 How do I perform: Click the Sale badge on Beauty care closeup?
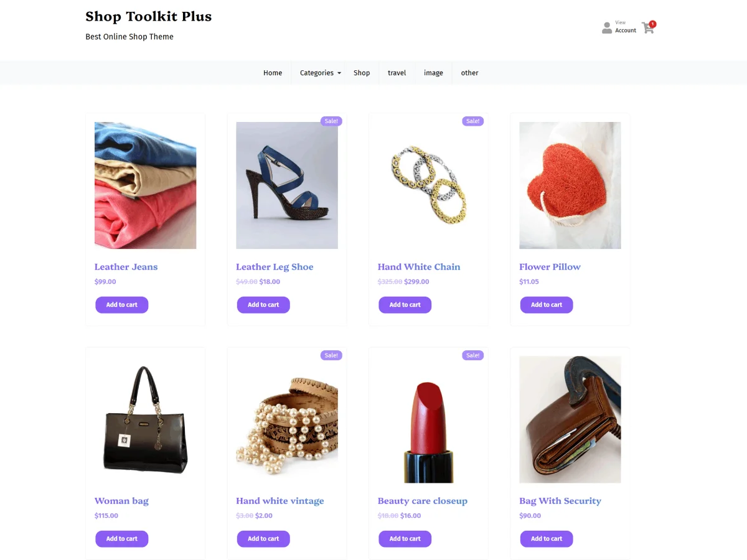coord(472,355)
